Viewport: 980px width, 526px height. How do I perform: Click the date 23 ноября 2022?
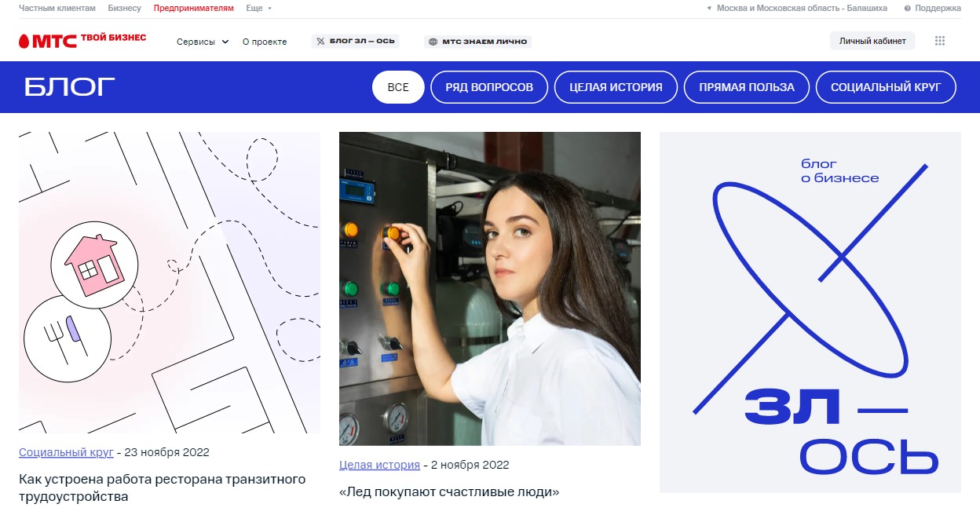tap(167, 452)
